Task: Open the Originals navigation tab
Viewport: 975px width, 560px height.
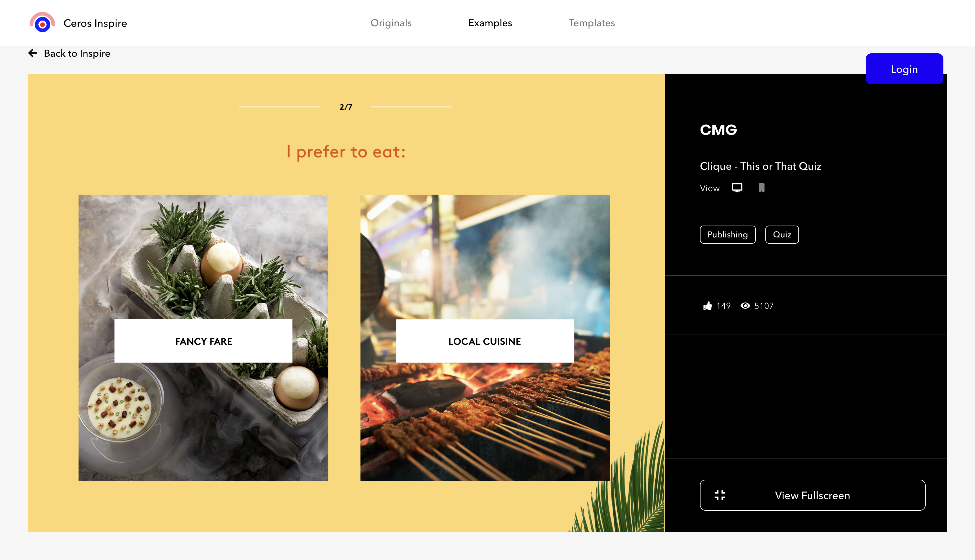Action: pos(391,23)
